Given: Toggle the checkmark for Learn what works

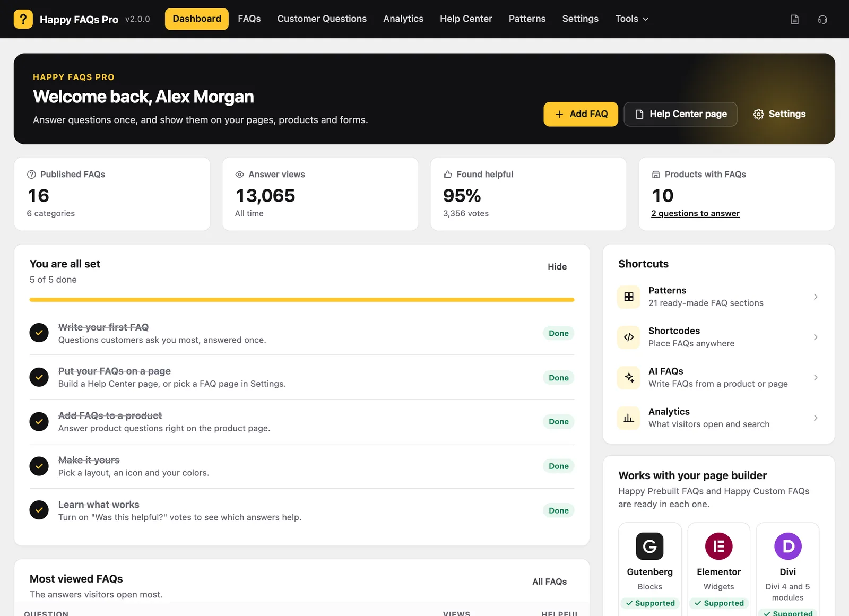Looking at the screenshot, I should 39,510.
